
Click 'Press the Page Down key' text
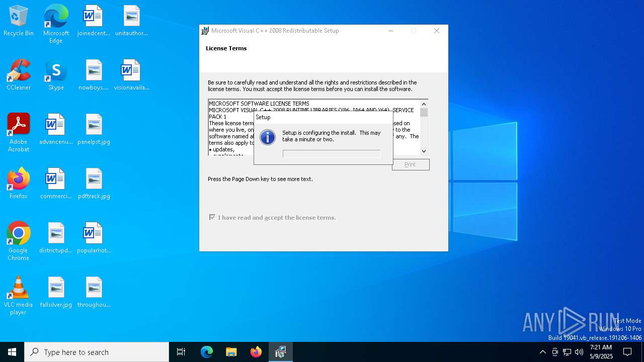(x=260, y=179)
